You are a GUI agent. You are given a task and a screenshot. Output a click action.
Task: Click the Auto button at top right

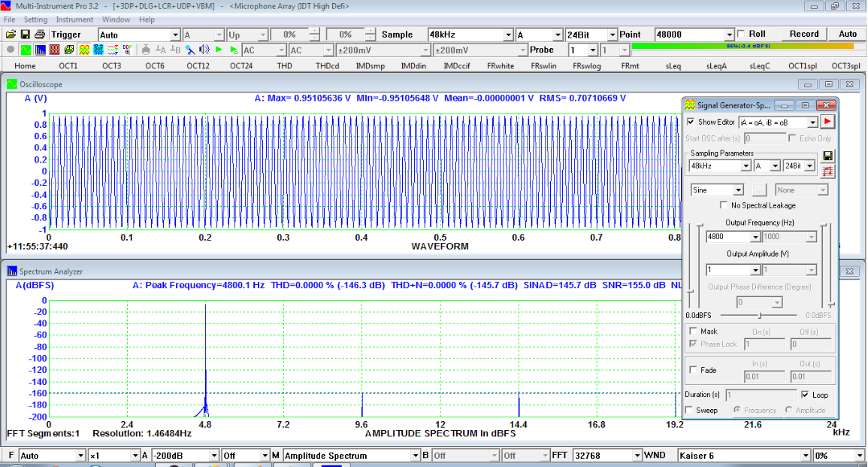848,34
